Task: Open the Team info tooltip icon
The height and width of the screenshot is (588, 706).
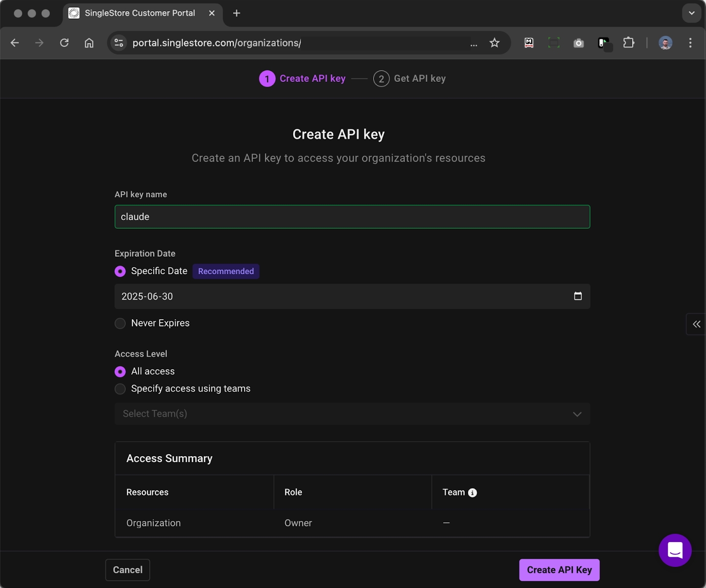Action: (472, 493)
